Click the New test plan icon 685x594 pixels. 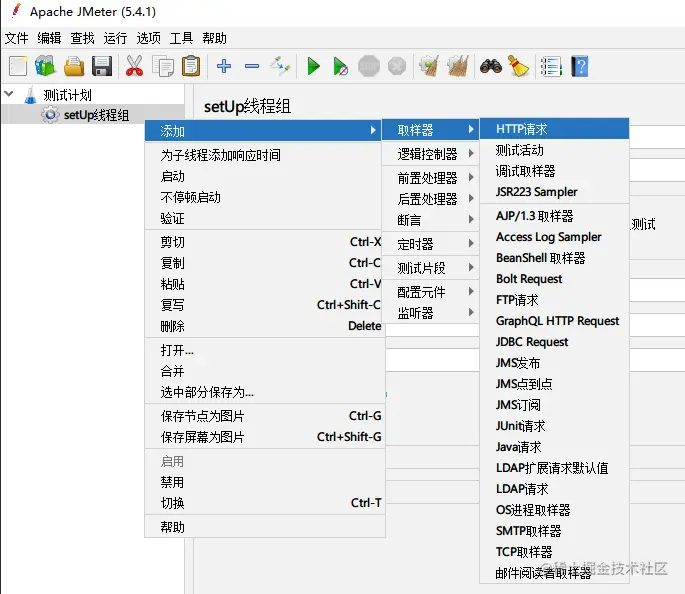(x=18, y=66)
